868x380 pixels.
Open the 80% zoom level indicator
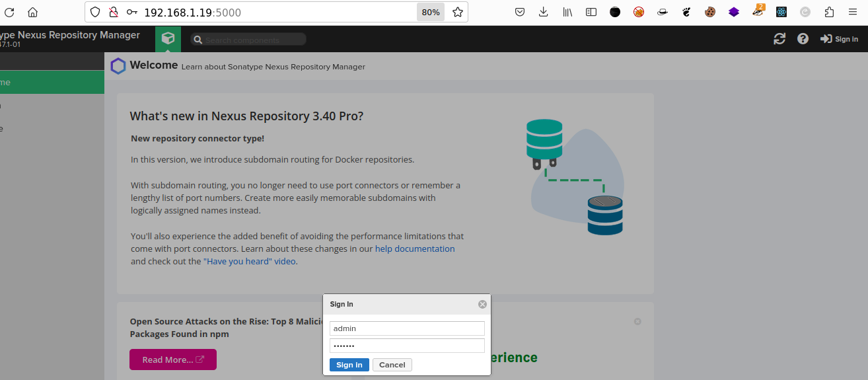click(431, 12)
